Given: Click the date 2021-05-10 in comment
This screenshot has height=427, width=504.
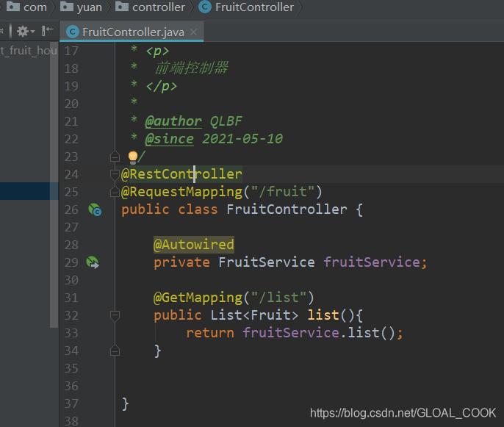Looking at the screenshot, I should (x=242, y=139).
